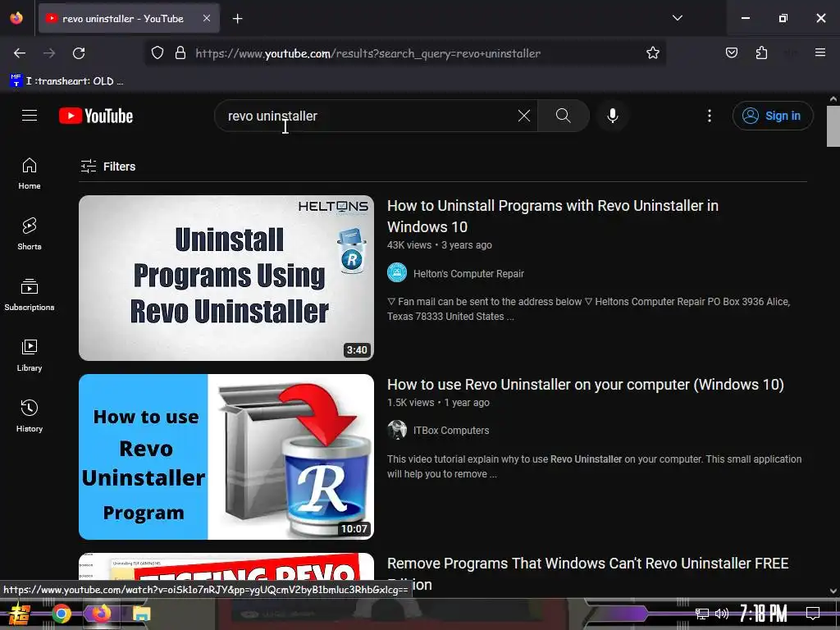The height and width of the screenshot is (630, 840).
Task: Open the partially visible third video thumbnail
Action: tap(226, 566)
